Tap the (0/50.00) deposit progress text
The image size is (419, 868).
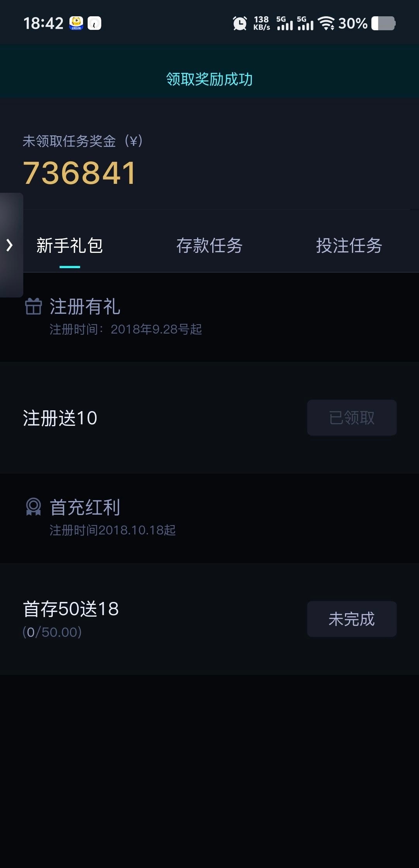[52, 632]
